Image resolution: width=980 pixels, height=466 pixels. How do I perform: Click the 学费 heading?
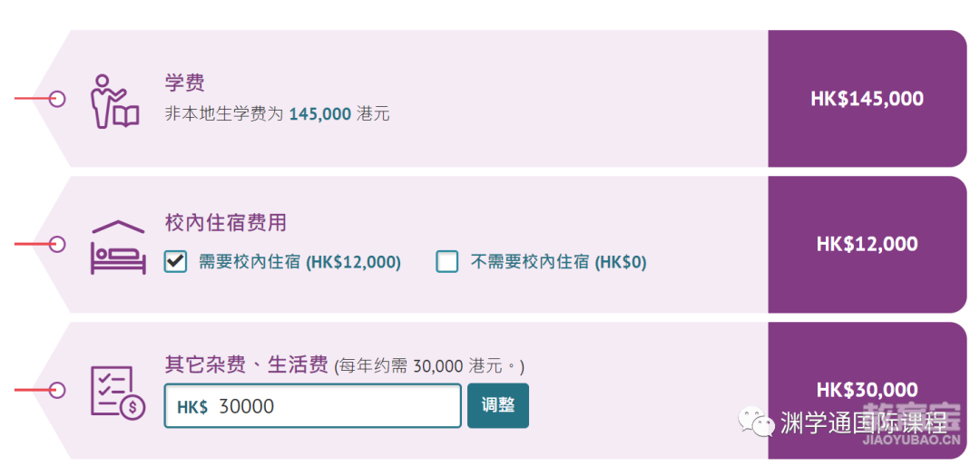(x=185, y=83)
